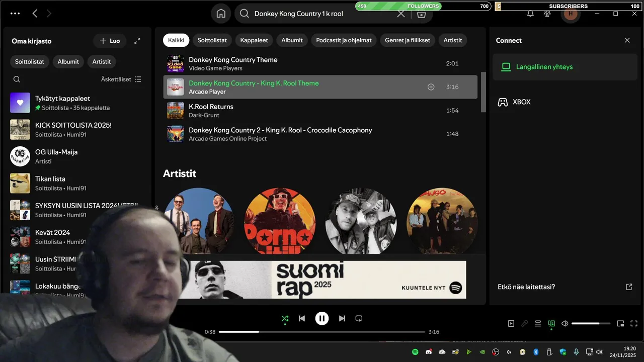Viewport: 644px width, 362px height.
Task: Click the search results scrollbar
Action: [x=484, y=92]
